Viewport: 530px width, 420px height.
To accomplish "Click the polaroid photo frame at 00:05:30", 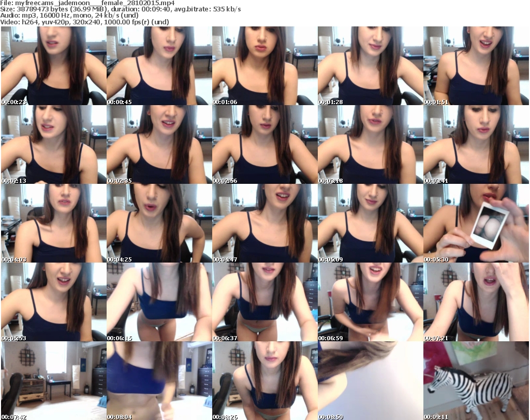I will [476, 224].
